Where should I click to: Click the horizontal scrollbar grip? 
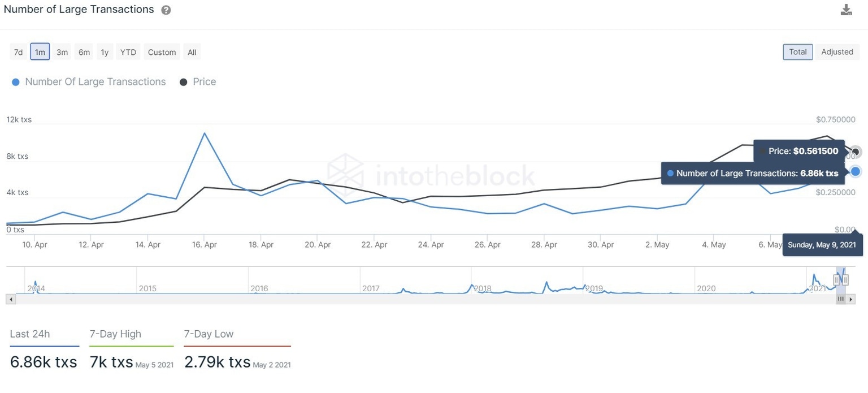click(x=841, y=299)
